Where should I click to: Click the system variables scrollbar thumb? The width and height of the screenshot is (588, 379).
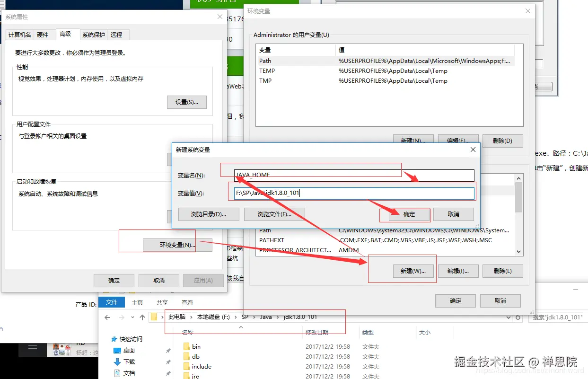click(519, 197)
